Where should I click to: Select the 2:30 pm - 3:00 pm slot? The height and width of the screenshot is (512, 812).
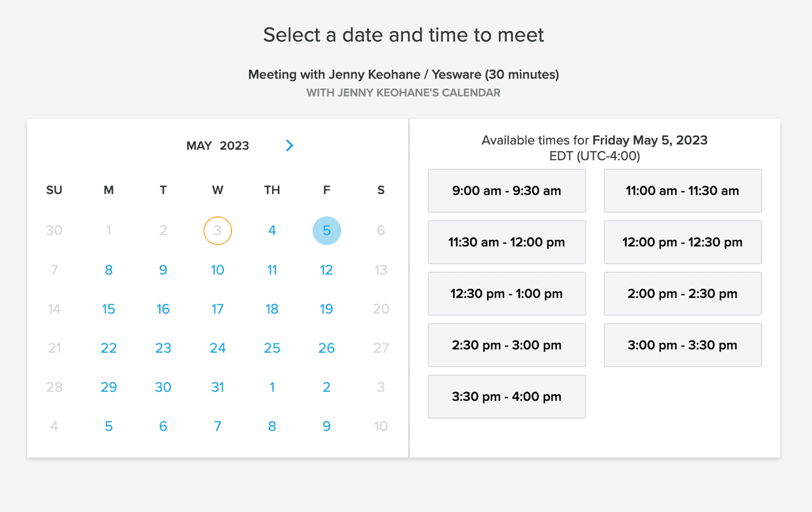[507, 345]
